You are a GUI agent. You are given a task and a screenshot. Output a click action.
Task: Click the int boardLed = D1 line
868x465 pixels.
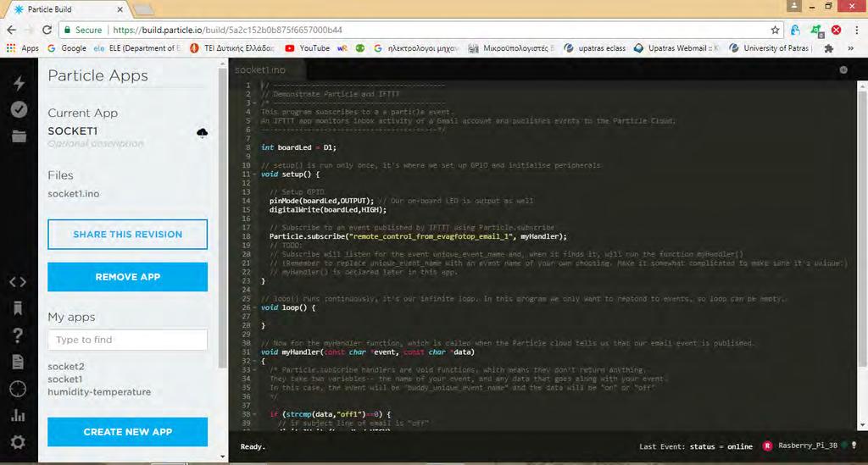tap(298, 147)
